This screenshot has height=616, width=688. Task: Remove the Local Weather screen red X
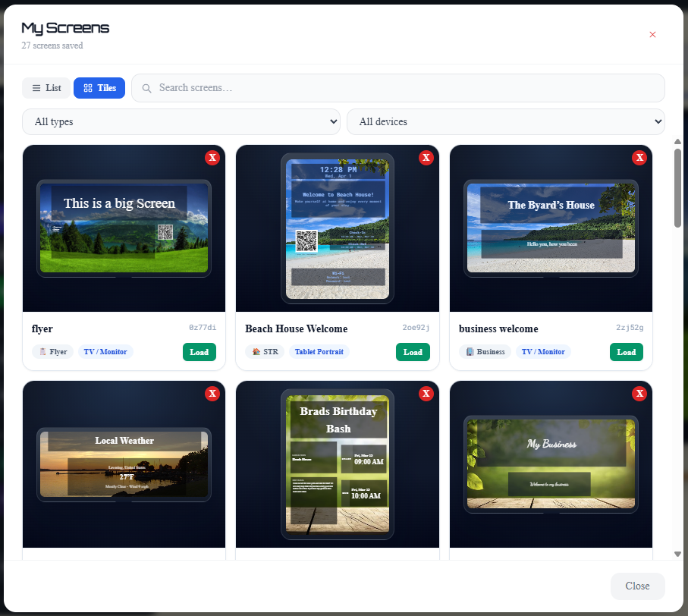[x=212, y=394]
